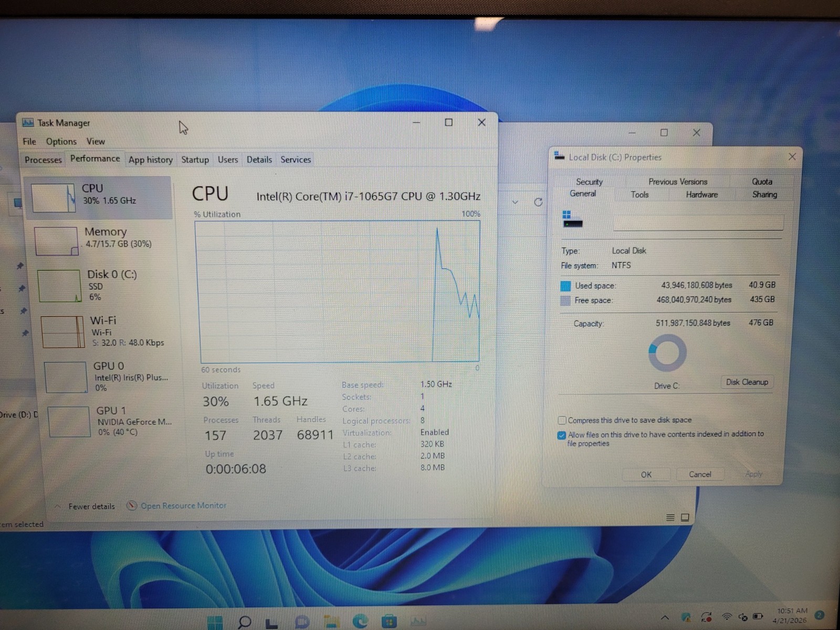This screenshot has width=840, height=630.
Task: Click the gray Free space color swatch
Action: point(565,300)
